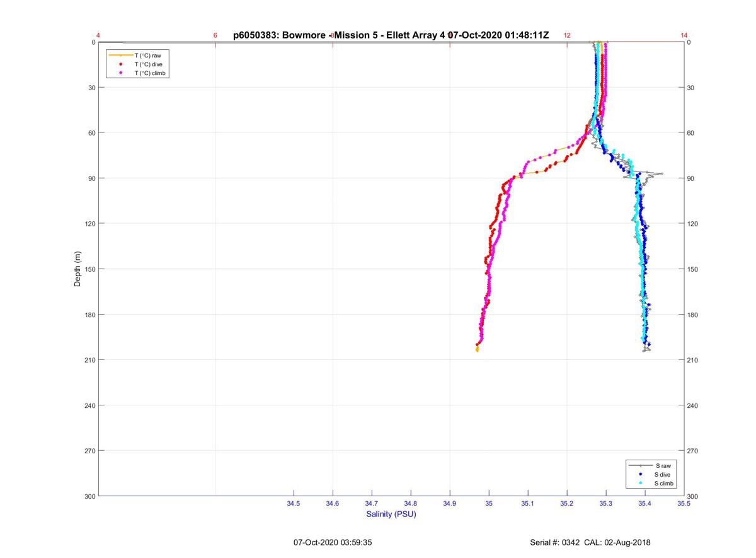
Task: Click depth tick '120' on left axis
Action: [89, 224]
